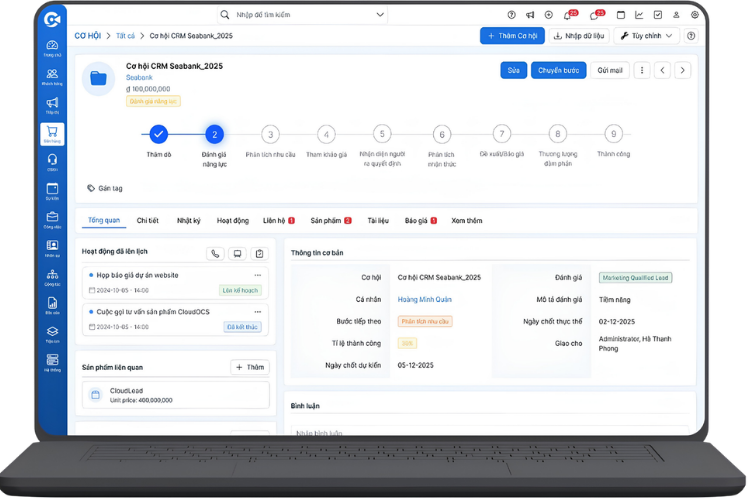
Task: Click the Thêm Cơ hội button
Action: point(512,36)
